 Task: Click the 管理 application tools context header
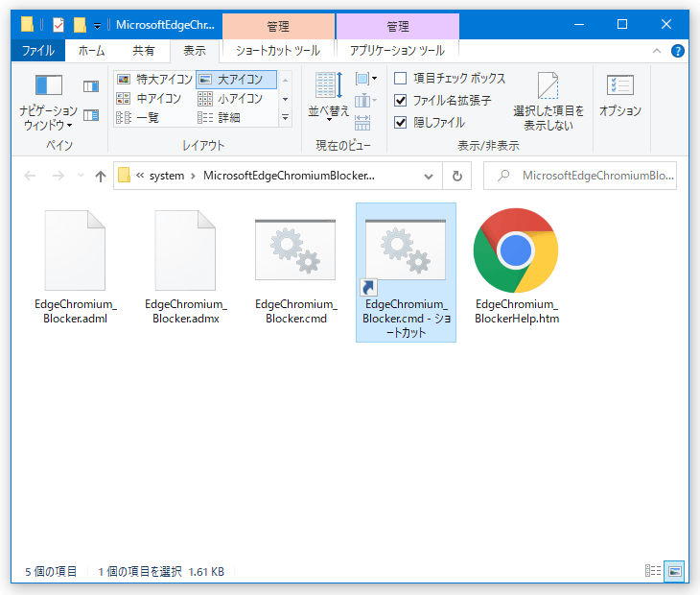coord(397,26)
